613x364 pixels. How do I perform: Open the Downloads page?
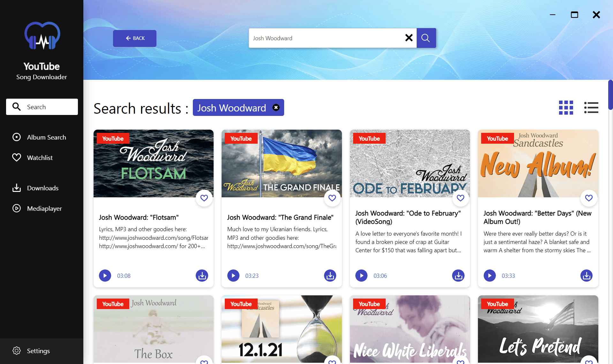[35, 188]
